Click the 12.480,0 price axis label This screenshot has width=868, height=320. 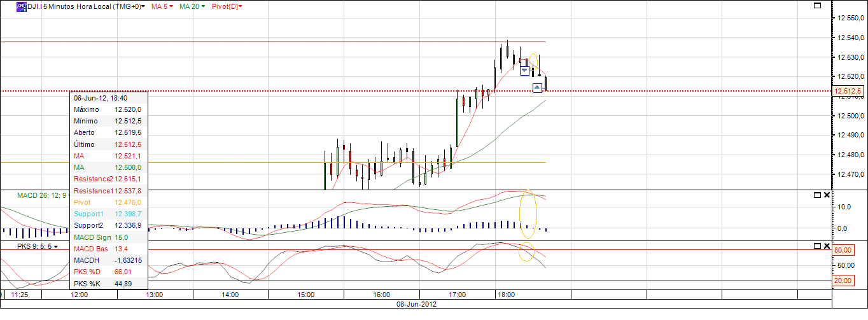coord(851,155)
